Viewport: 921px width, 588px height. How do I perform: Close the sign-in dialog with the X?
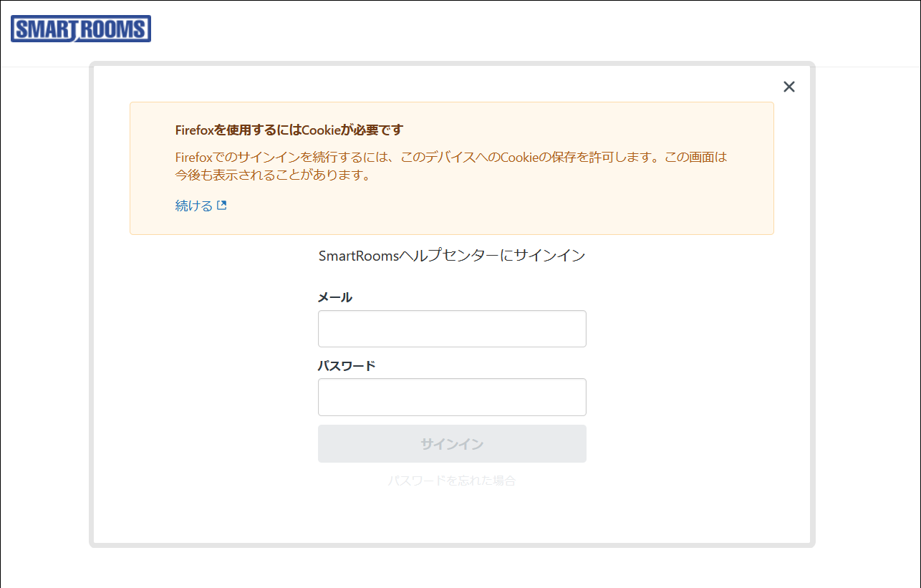point(789,87)
